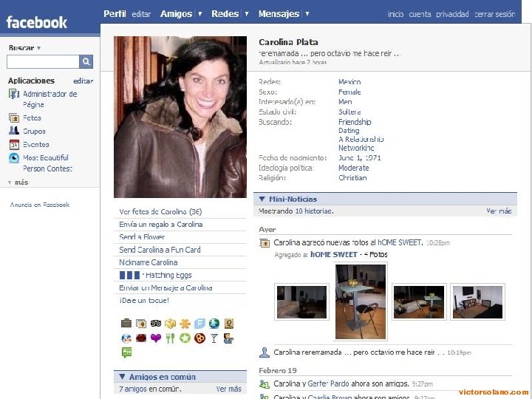Click the green fork and spoon icon
Viewport: 532px width, 399px height.
pos(171,338)
